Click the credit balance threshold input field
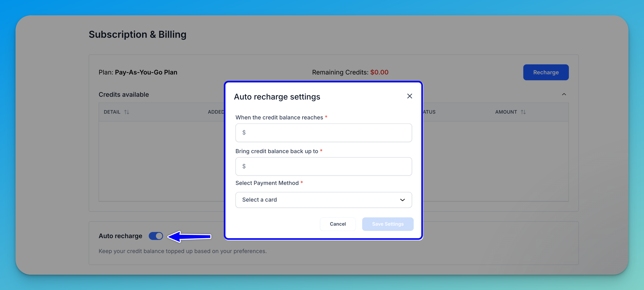 click(x=324, y=133)
